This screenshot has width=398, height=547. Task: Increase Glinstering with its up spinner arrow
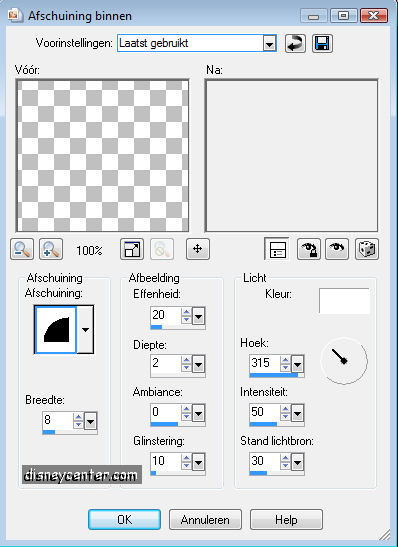(187, 458)
